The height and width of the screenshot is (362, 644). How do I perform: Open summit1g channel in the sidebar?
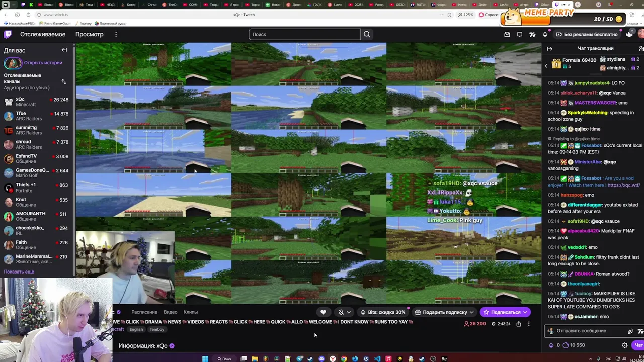click(36, 130)
